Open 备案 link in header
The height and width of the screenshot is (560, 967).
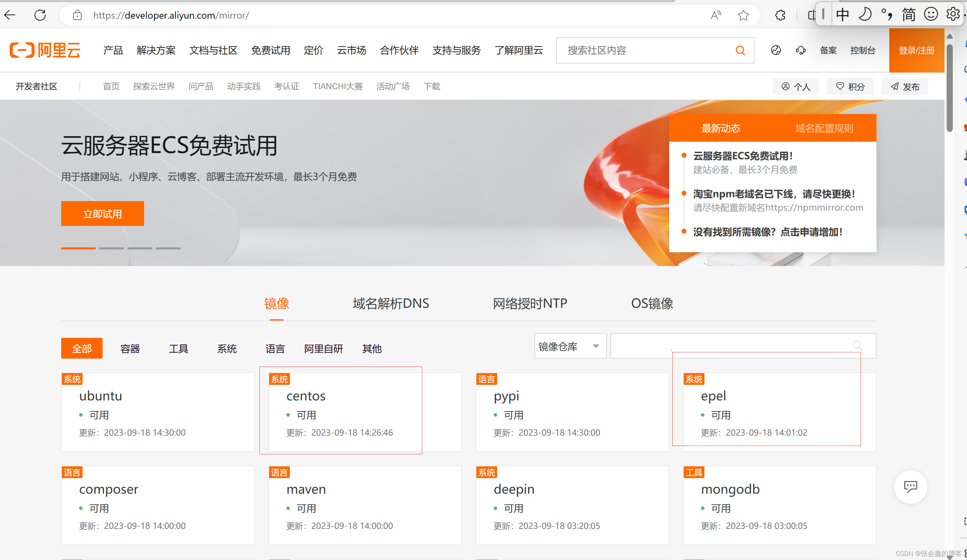tap(828, 50)
